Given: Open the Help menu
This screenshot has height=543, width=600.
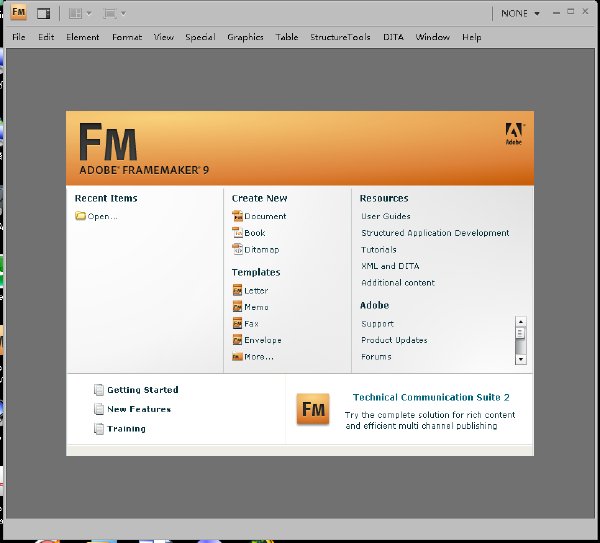Looking at the screenshot, I should [x=471, y=37].
